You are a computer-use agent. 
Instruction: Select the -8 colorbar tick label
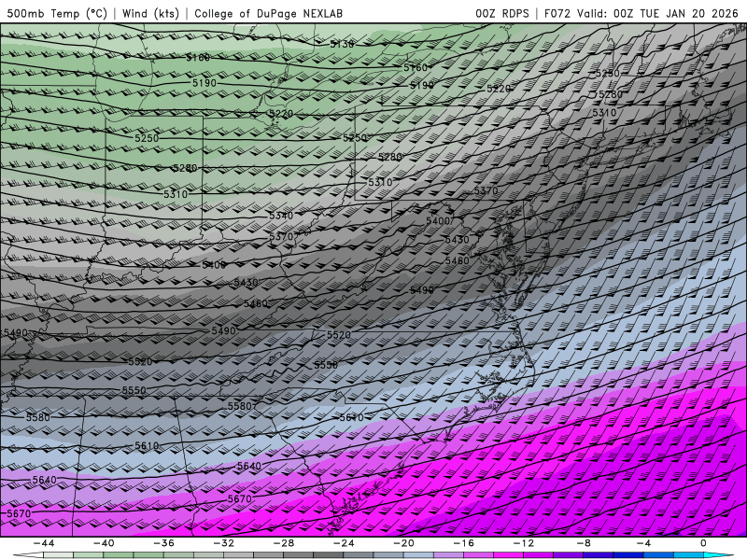[585, 543]
